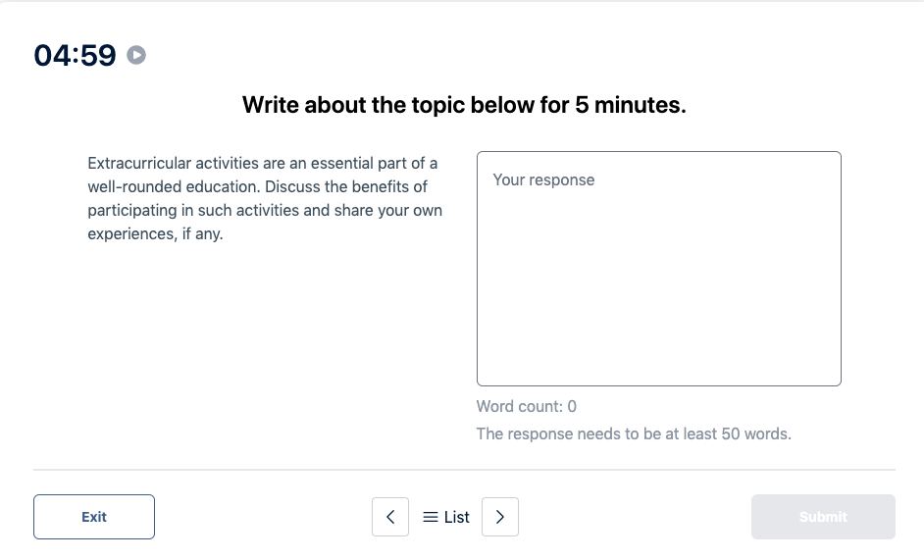Submit the written response
924x560 pixels.
pos(823,517)
